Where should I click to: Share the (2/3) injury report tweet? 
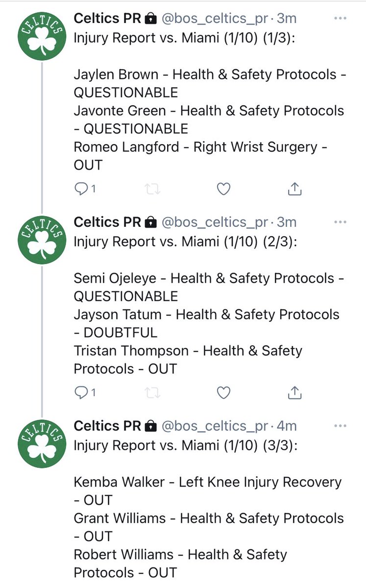pos(294,392)
